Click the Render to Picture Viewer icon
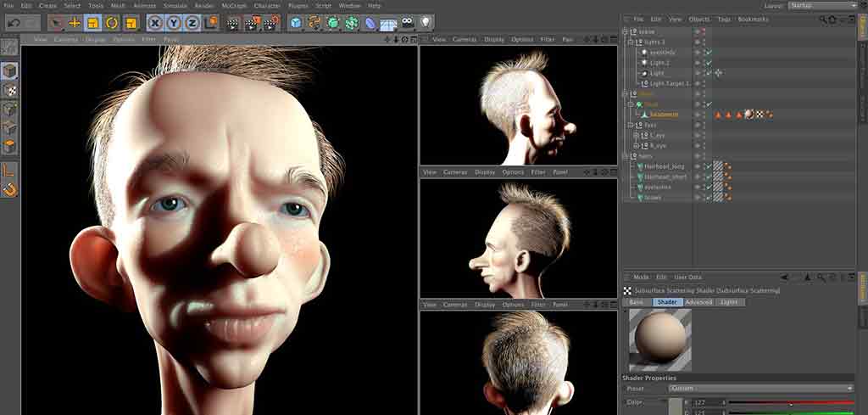 [252, 23]
